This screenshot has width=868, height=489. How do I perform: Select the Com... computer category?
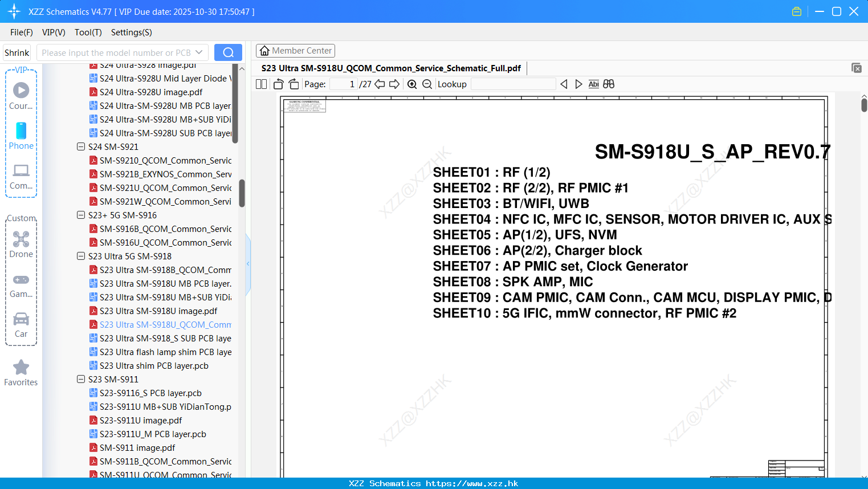[x=21, y=176]
